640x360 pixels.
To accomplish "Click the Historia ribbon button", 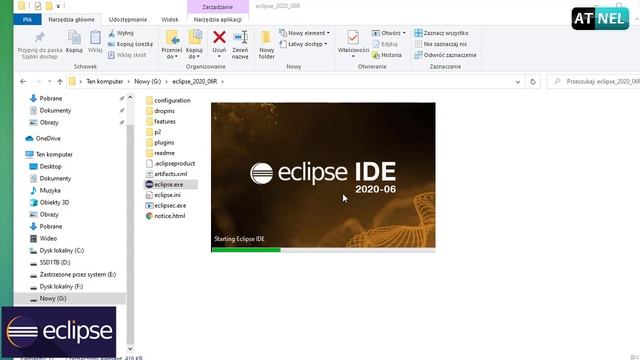I will [387, 55].
